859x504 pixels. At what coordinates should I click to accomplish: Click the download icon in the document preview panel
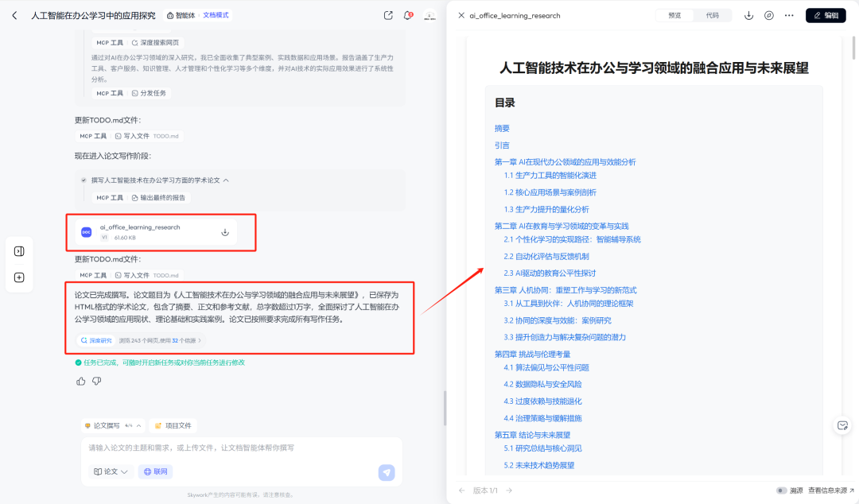[748, 14]
